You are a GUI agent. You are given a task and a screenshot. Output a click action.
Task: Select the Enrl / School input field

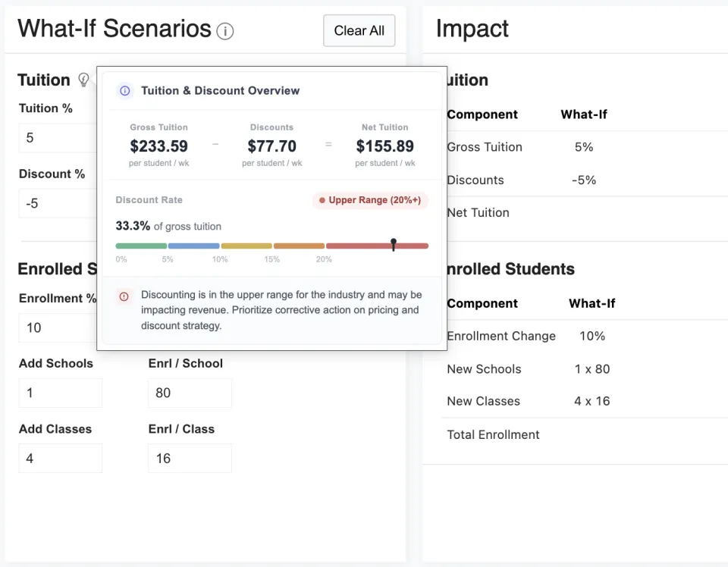(190, 393)
